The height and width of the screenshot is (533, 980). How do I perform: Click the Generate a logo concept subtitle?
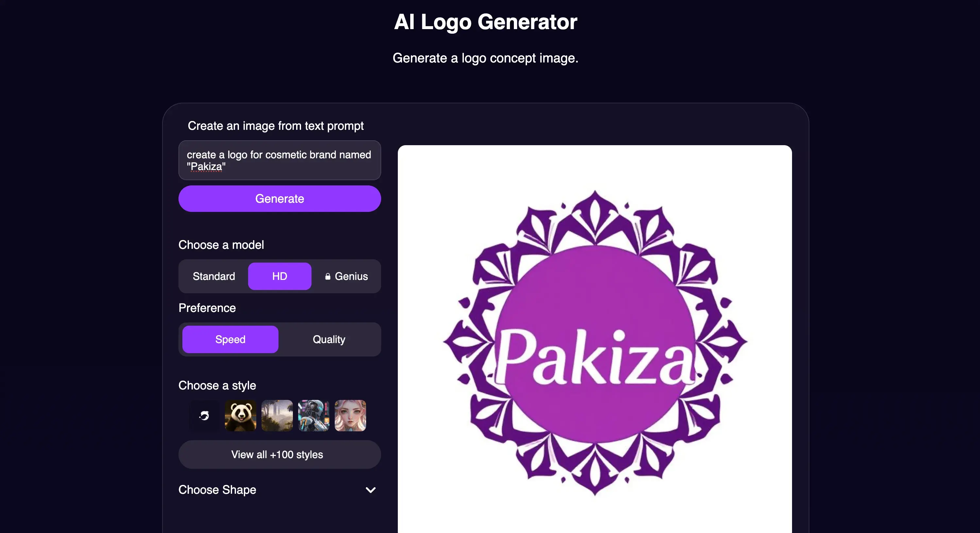[x=485, y=58]
